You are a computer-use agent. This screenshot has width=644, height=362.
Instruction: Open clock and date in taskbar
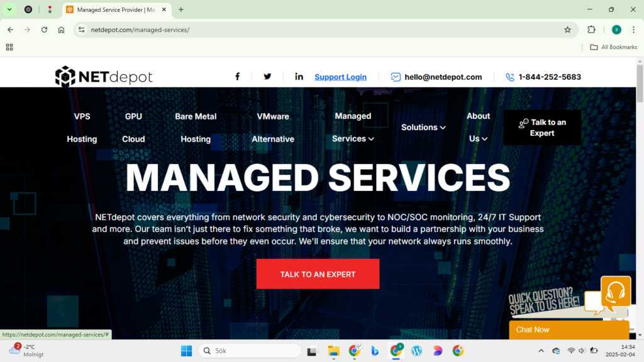click(x=619, y=351)
